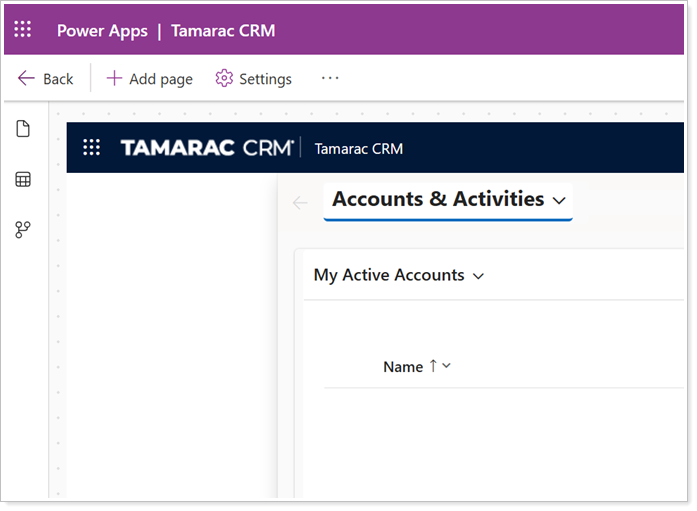Click Add page in the command bar
The image size is (697, 511).
click(x=149, y=79)
